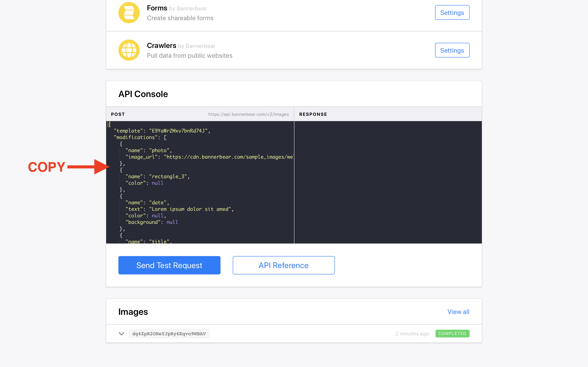
Task: Click the "modifications" array line in editor
Action: [140, 137]
